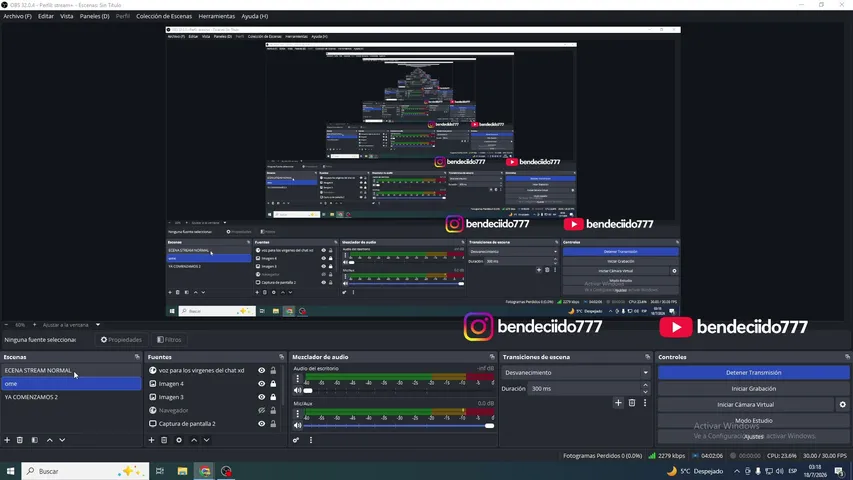Show the hidden Navegador source
This screenshot has width=853, height=480.
pos(262,410)
